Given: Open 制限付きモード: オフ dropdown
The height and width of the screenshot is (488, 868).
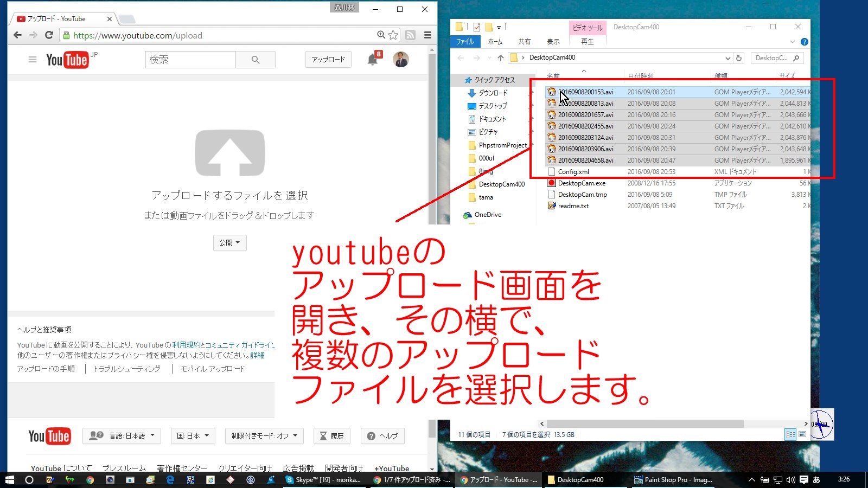Looking at the screenshot, I should pyautogui.click(x=264, y=436).
